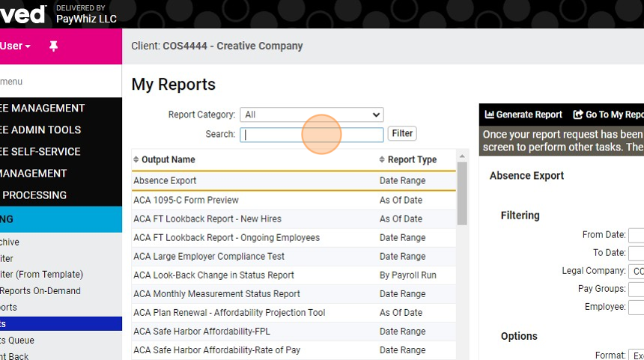Screen dimensions: 644x360
Task: Click the Generate Report chart icon
Action: pos(489,115)
